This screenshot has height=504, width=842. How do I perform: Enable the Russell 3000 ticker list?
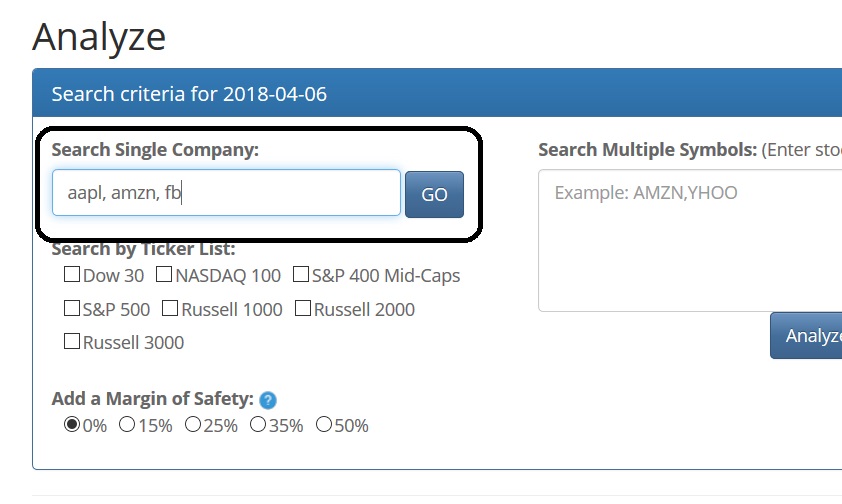click(71, 341)
